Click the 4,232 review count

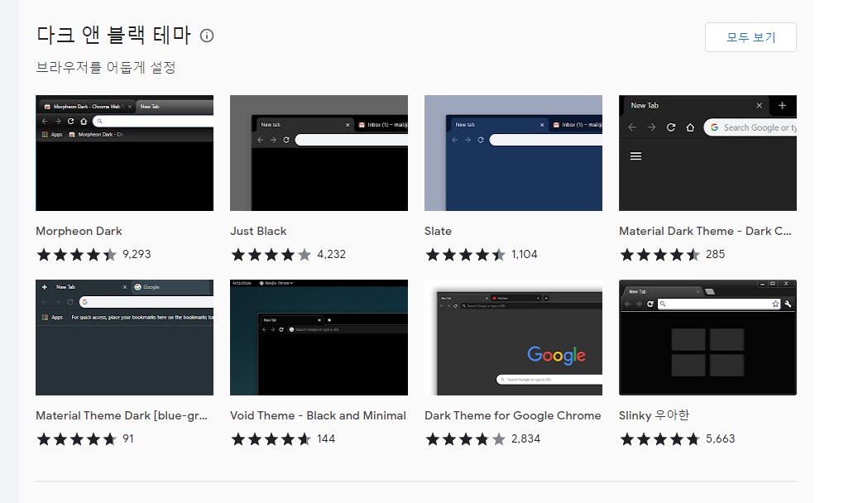[331, 255]
